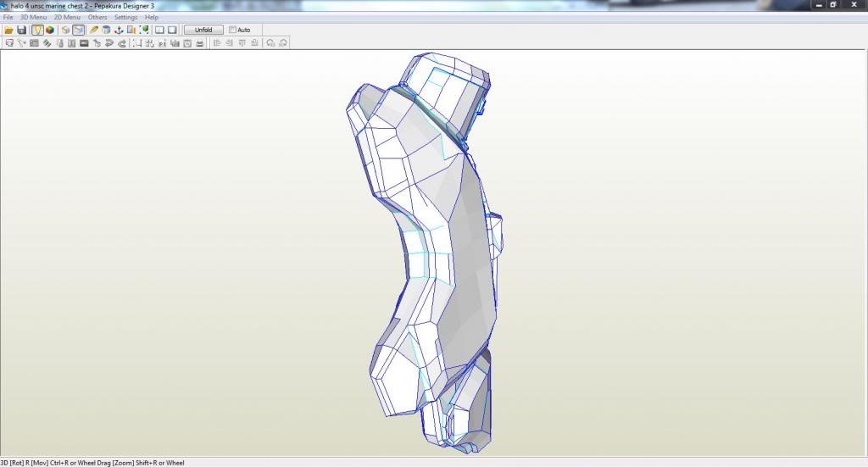Click the align left icon
868x467 pixels.
217,42
